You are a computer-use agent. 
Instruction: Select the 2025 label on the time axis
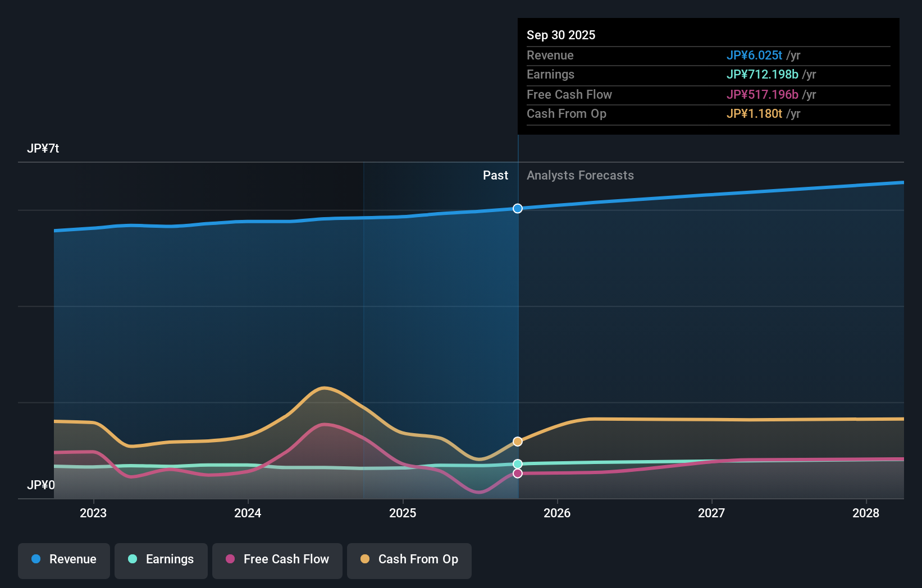[x=403, y=512]
